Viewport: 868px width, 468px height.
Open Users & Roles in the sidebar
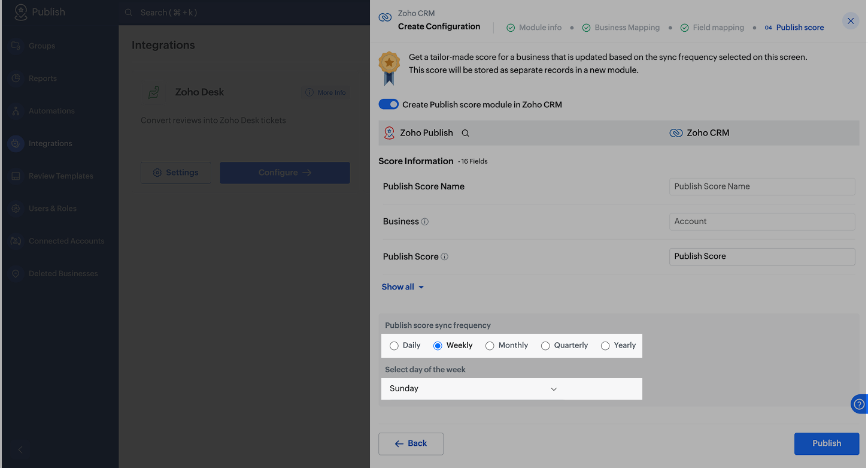pos(53,209)
